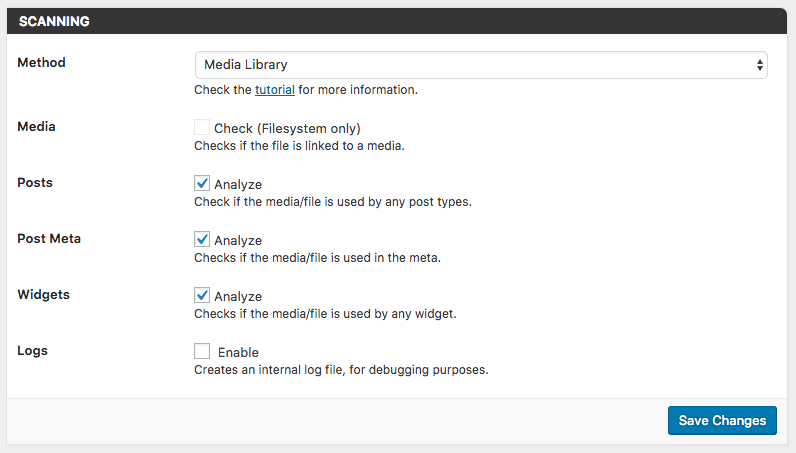Open the tutorial link
The width and height of the screenshot is (796, 453).
pyautogui.click(x=275, y=90)
